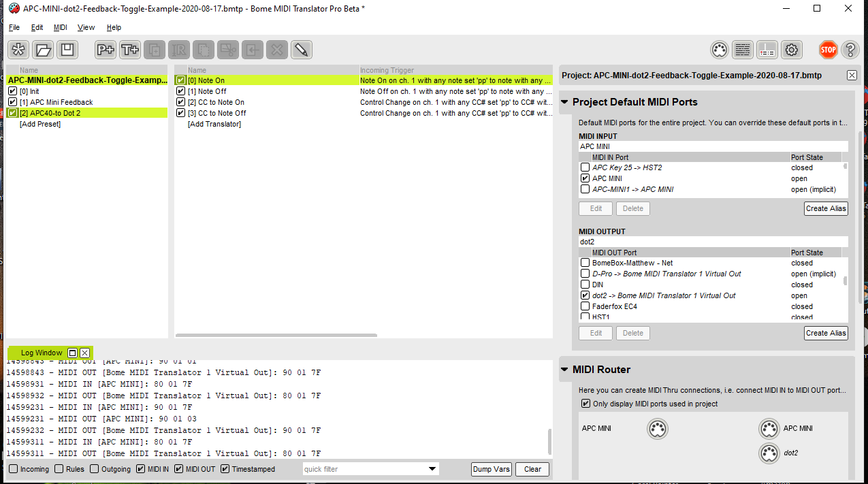Click the red STOP panic button
Image resolution: width=868 pixels, height=484 pixels.
(828, 50)
